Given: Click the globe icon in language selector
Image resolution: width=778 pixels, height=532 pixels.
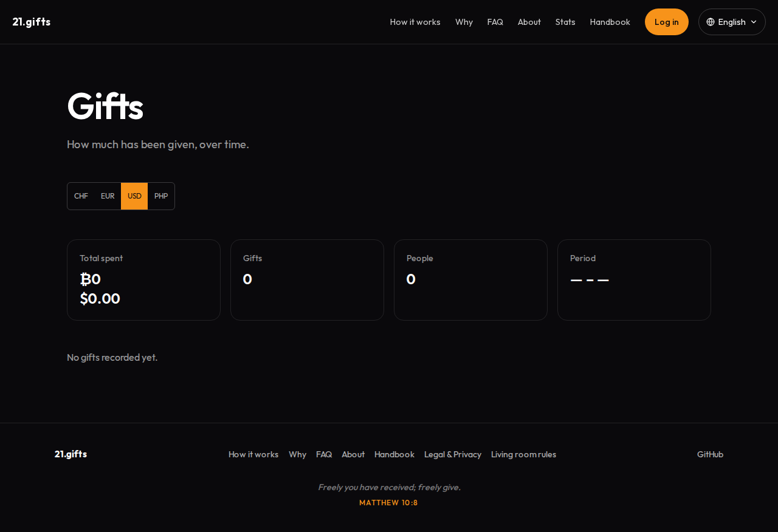Looking at the screenshot, I should tap(711, 22).
